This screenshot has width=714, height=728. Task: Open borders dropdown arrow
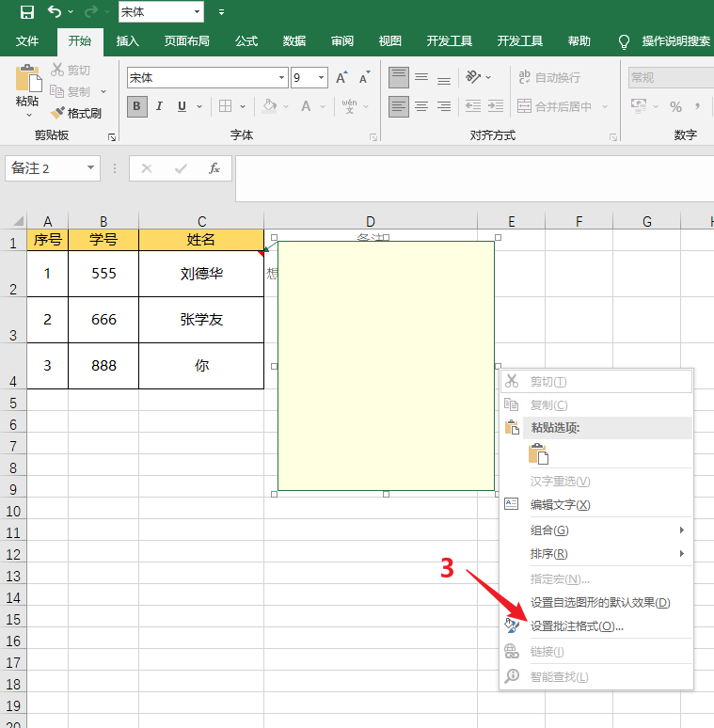coord(243,106)
